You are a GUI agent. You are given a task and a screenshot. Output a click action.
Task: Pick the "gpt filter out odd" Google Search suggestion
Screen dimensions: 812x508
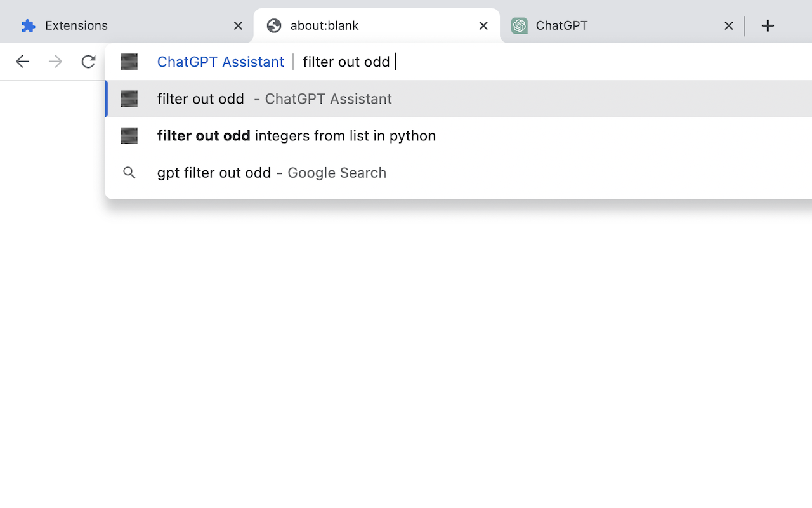click(x=272, y=173)
